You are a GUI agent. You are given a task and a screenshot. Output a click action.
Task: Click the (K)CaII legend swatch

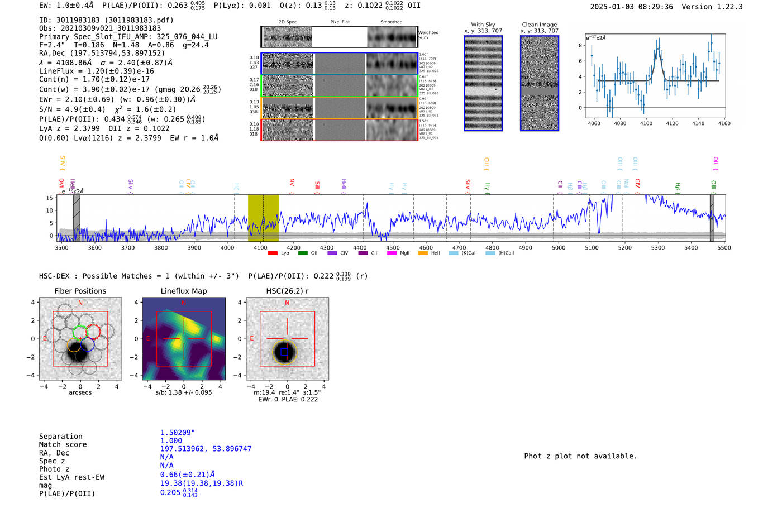click(454, 253)
